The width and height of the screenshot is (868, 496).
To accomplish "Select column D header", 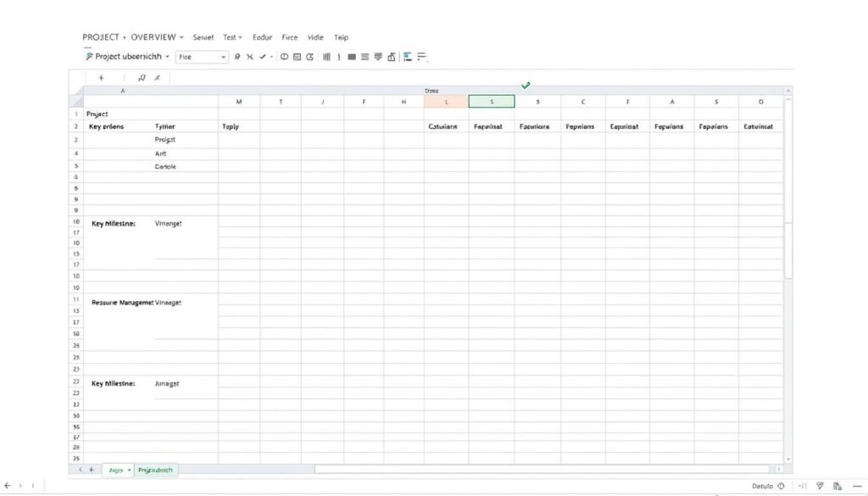I will (x=760, y=102).
